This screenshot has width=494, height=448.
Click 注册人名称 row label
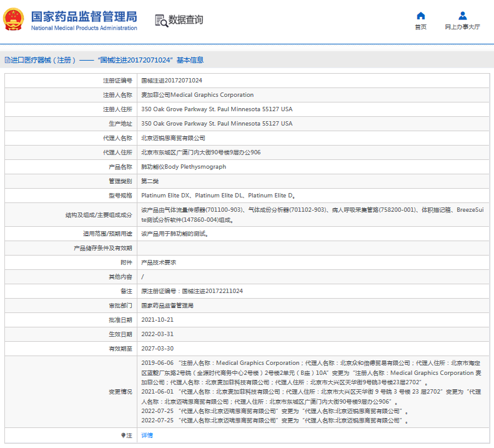click(x=117, y=95)
